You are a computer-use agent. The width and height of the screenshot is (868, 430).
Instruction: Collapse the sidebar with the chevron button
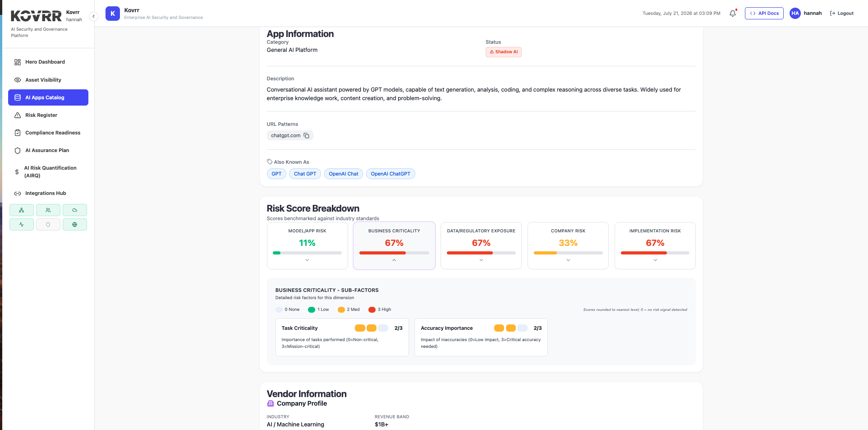coord(93,17)
